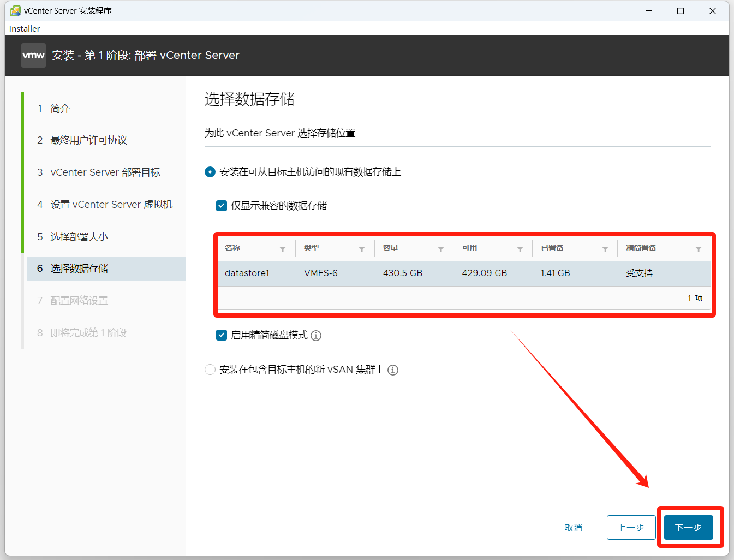Click info icon beside vSAN 集群 option
This screenshot has height=560, width=734.
pyautogui.click(x=393, y=370)
